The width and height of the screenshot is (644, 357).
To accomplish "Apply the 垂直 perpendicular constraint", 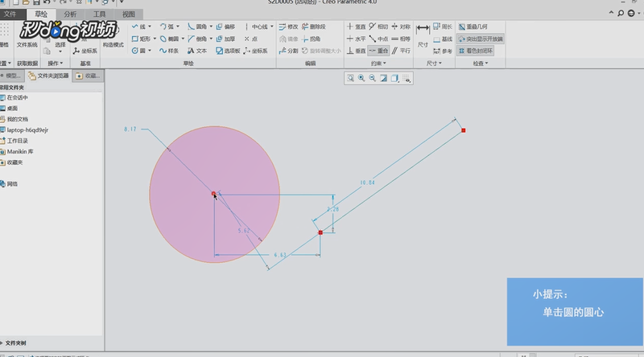I will tap(356, 51).
